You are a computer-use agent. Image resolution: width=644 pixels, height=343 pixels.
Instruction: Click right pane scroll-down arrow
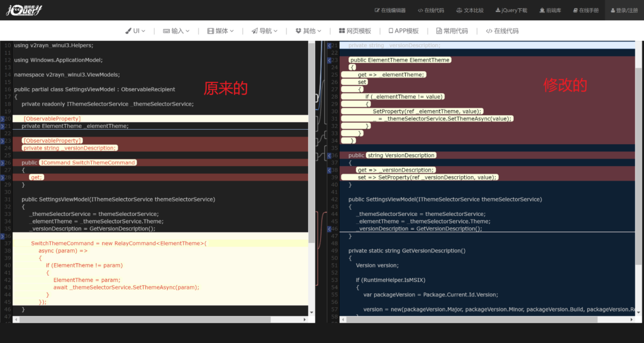(x=638, y=313)
